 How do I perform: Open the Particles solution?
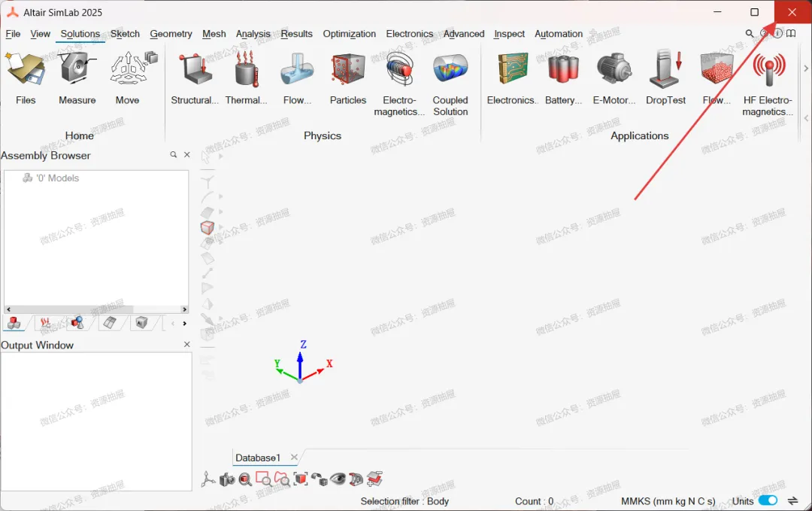click(348, 78)
